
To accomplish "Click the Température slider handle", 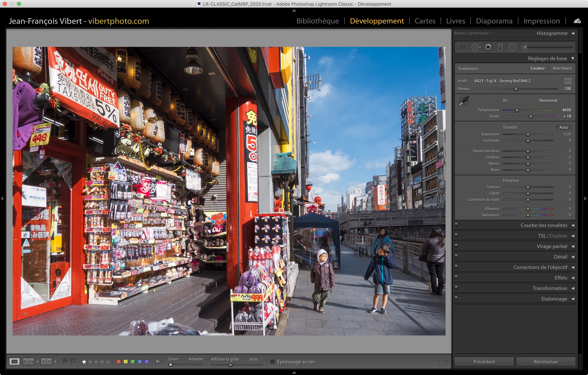I will (x=517, y=110).
